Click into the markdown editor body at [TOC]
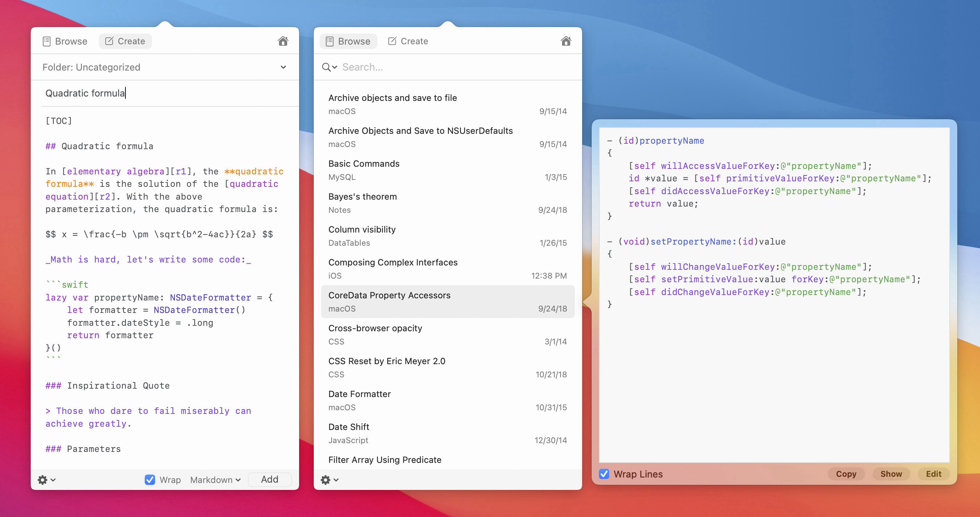The height and width of the screenshot is (517, 980). pos(59,121)
